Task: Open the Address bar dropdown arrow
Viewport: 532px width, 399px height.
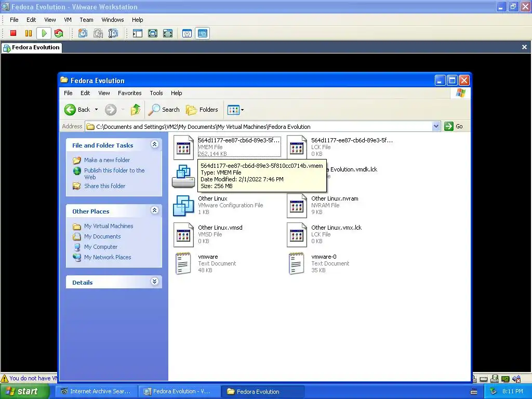Action: click(x=436, y=127)
